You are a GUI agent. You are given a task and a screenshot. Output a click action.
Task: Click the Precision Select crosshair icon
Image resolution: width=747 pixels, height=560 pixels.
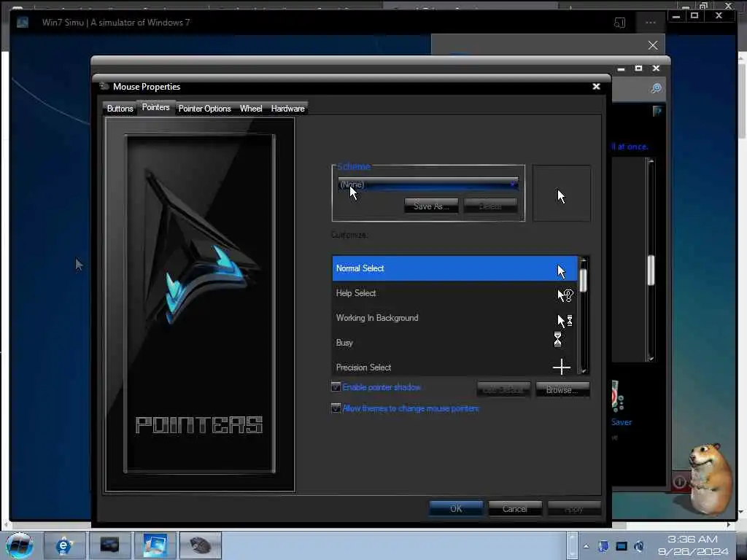click(562, 367)
